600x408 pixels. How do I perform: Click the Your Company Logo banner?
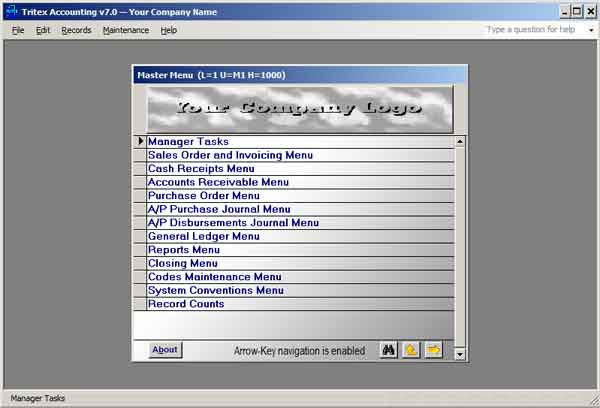(x=300, y=109)
